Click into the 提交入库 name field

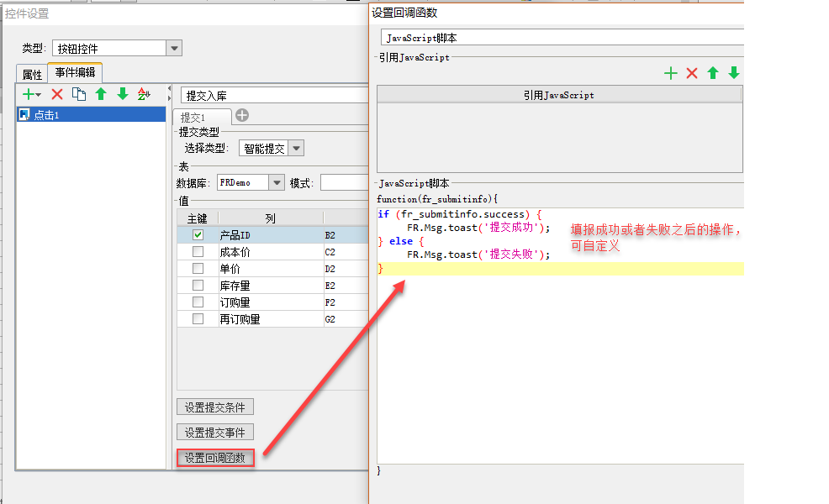(x=274, y=96)
